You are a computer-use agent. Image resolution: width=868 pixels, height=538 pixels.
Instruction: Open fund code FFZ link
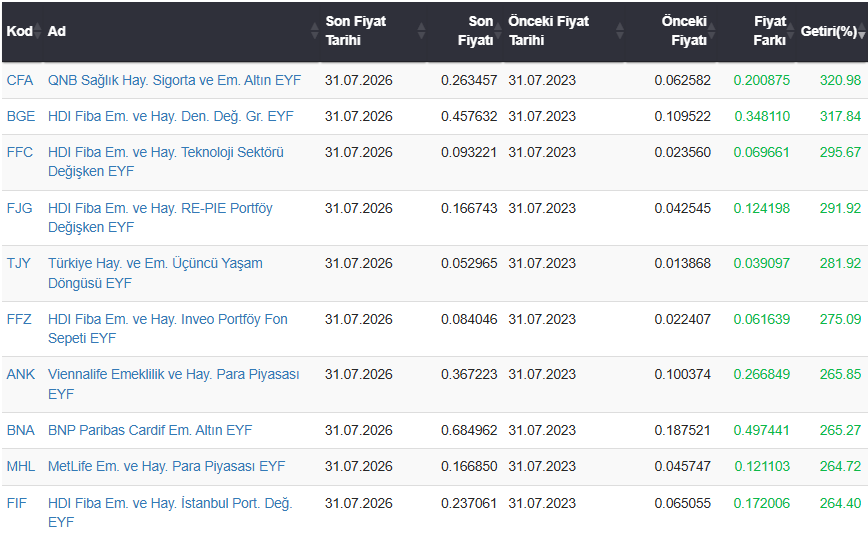click(x=19, y=319)
